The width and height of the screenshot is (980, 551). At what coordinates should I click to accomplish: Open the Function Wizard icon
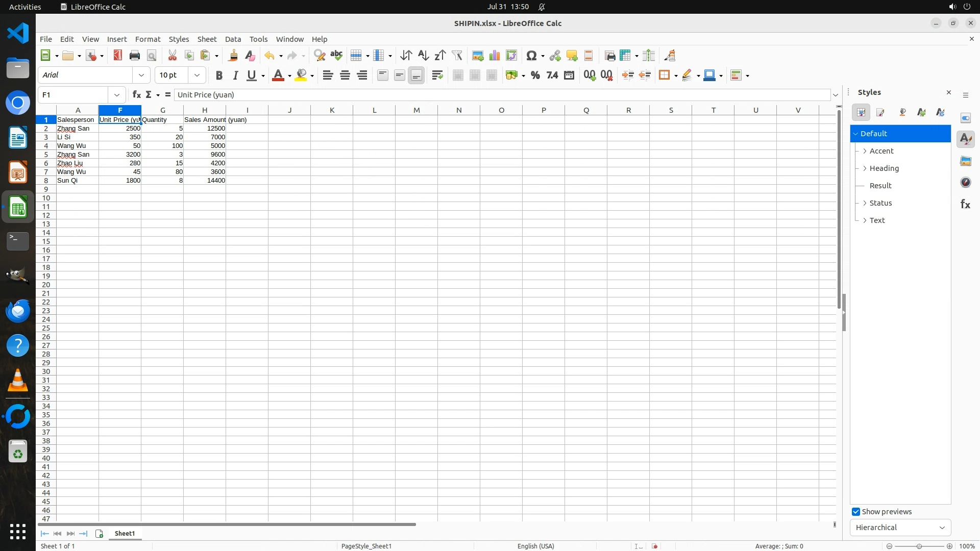coord(136,95)
